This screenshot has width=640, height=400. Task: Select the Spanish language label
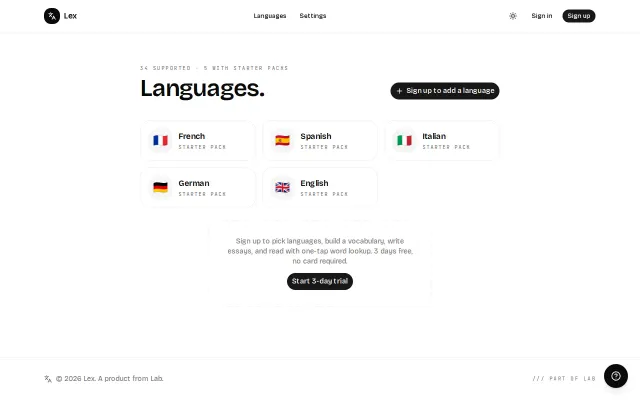point(316,136)
